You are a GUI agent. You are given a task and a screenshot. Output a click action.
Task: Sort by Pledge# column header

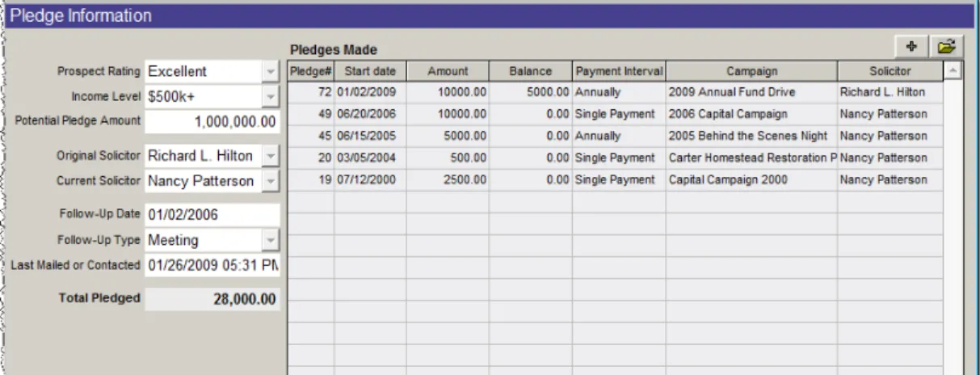311,71
